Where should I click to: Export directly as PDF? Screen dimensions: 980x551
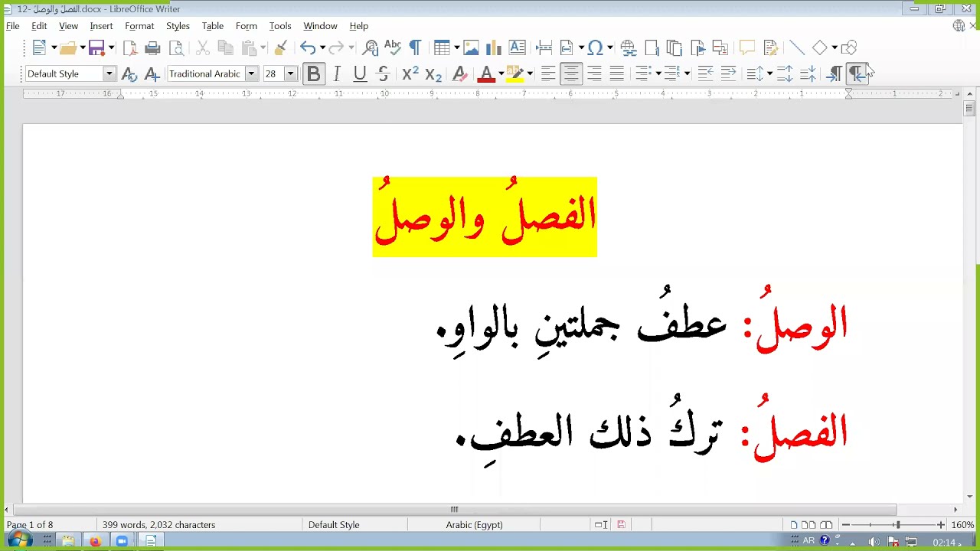click(x=130, y=48)
